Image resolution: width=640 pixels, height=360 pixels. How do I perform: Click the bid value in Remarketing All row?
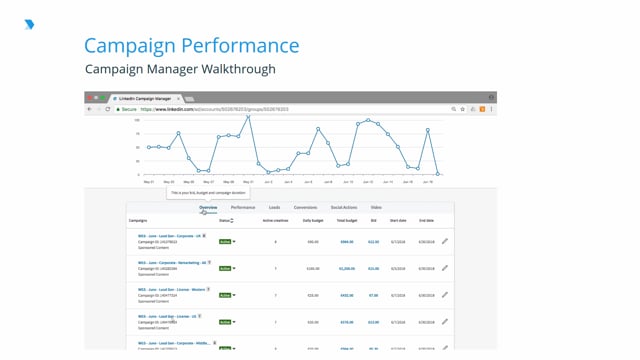pos(373,269)
